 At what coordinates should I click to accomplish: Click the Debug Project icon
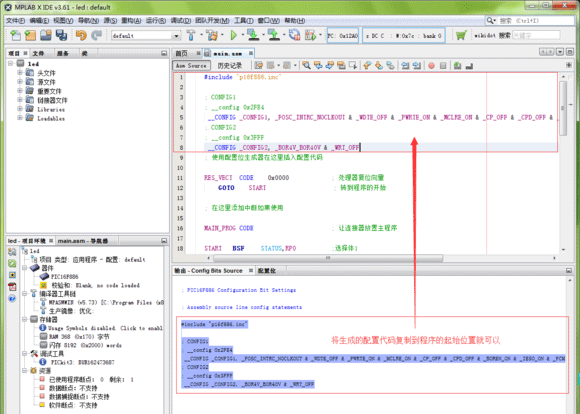[x=310, y=36]
